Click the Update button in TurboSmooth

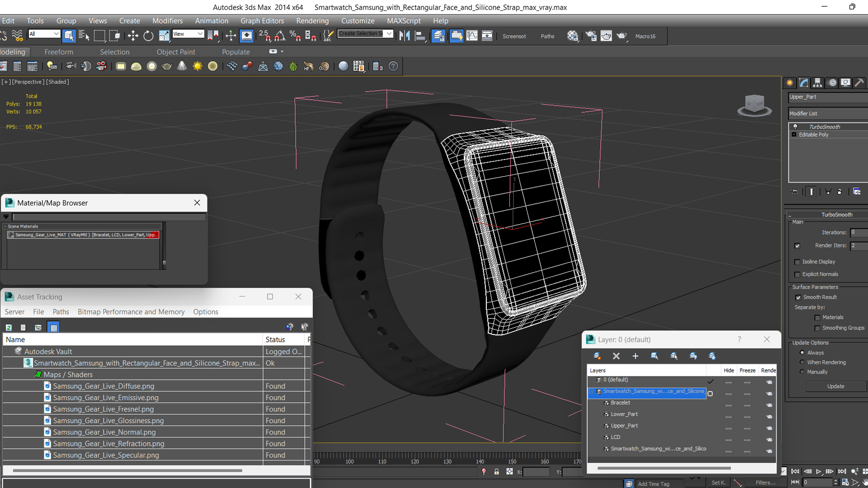(835, 386)
